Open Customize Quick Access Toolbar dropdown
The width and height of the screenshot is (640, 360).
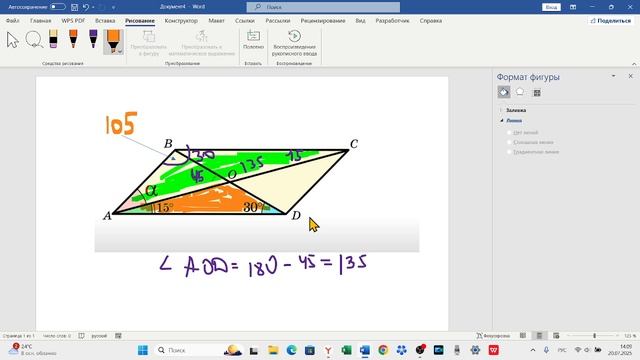[113, 7]
